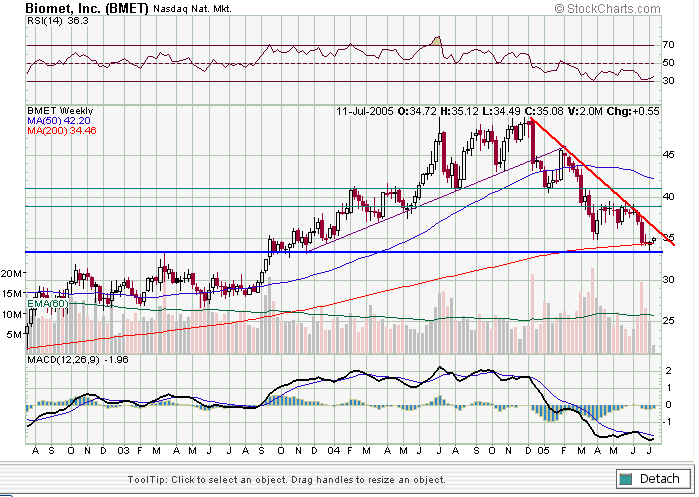Select the red downtrend line annotation
The width and height of the screenshot is (699, 497).
tap(603, 182)
